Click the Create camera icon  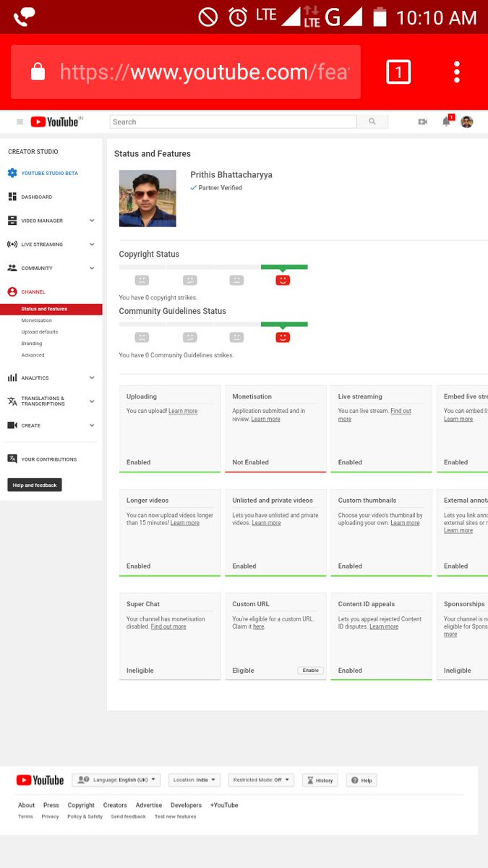click(12, 425)
